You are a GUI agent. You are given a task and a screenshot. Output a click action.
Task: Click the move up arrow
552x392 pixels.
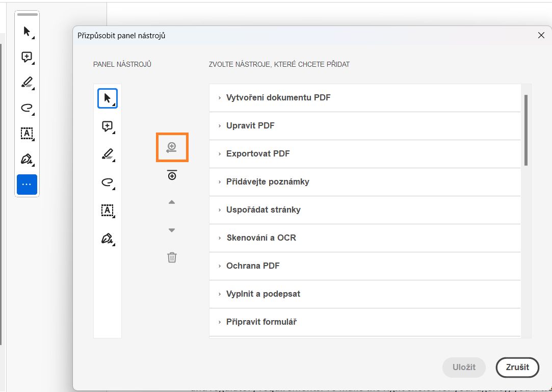point(172,202)
